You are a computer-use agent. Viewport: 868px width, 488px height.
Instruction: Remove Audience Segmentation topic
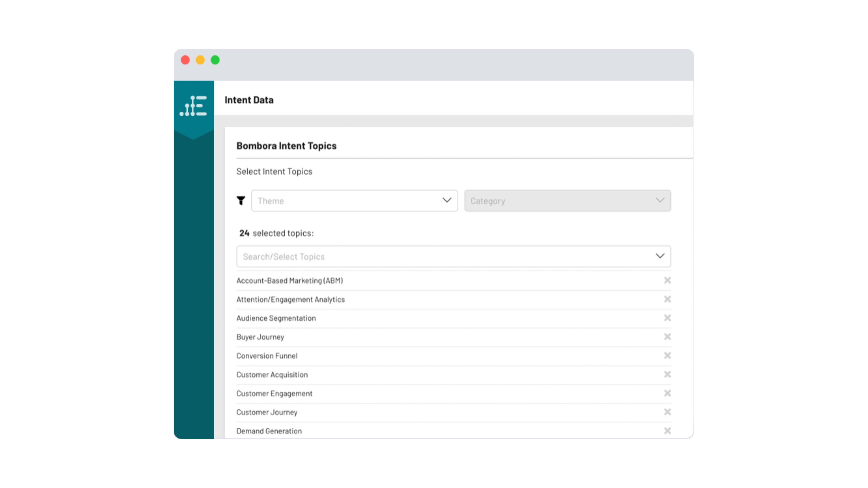point(667,318)
